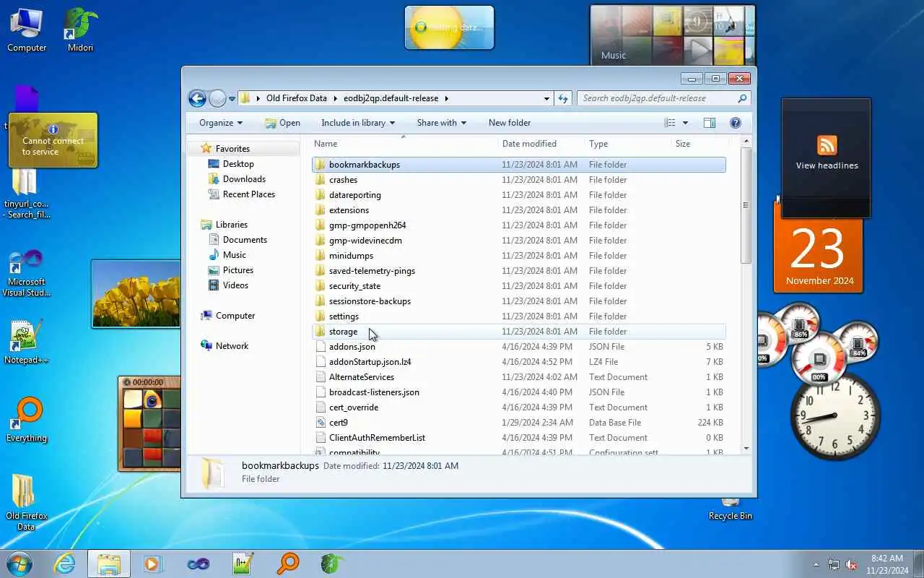Image resolution: width=924 pixels, height=578 pixels.
Task: Select the extensions folder row
Action: click(x=518, y=210)
